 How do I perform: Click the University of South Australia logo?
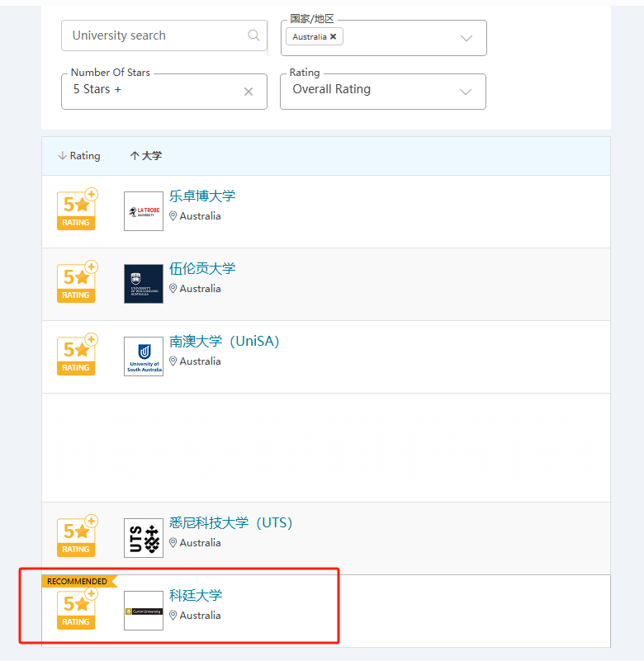pos(144,356)
